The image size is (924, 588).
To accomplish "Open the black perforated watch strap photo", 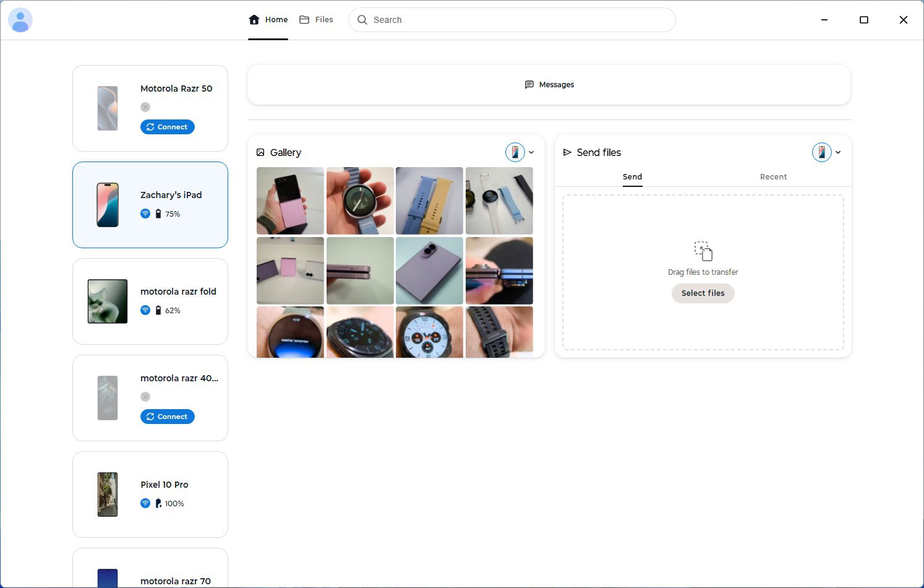I will (x=499, y=332).
